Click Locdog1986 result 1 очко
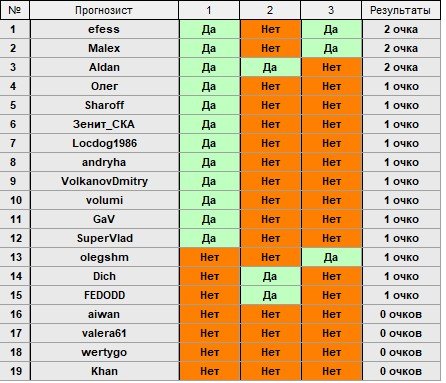446x383 pixels. pyautogui.click(x=401, y=143)
